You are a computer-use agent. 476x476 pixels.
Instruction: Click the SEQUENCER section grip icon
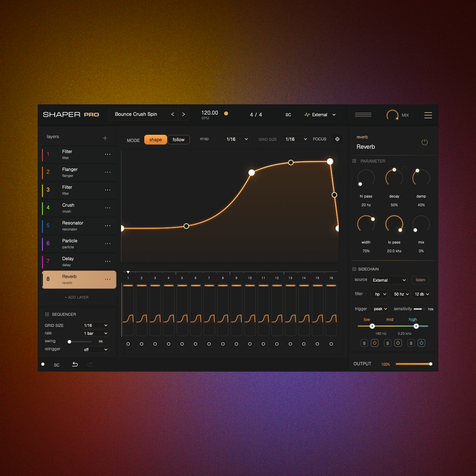[x=47, y=314]
